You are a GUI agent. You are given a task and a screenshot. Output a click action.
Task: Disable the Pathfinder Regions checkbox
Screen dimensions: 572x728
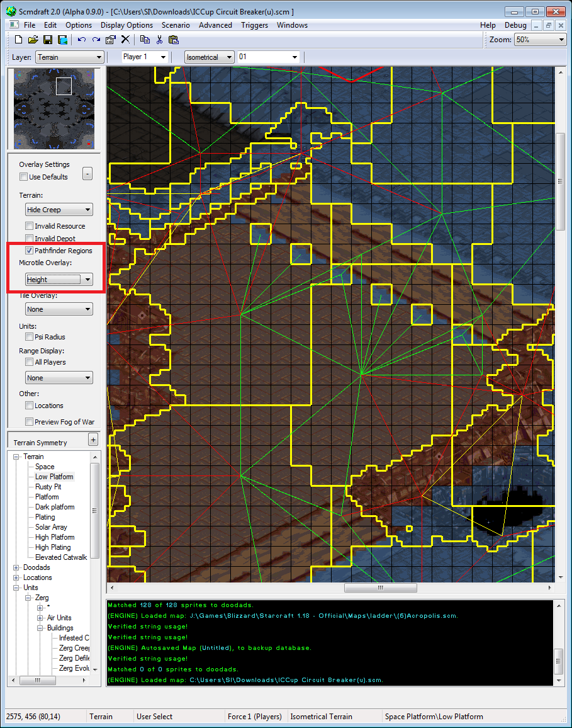tap(30, 251)
